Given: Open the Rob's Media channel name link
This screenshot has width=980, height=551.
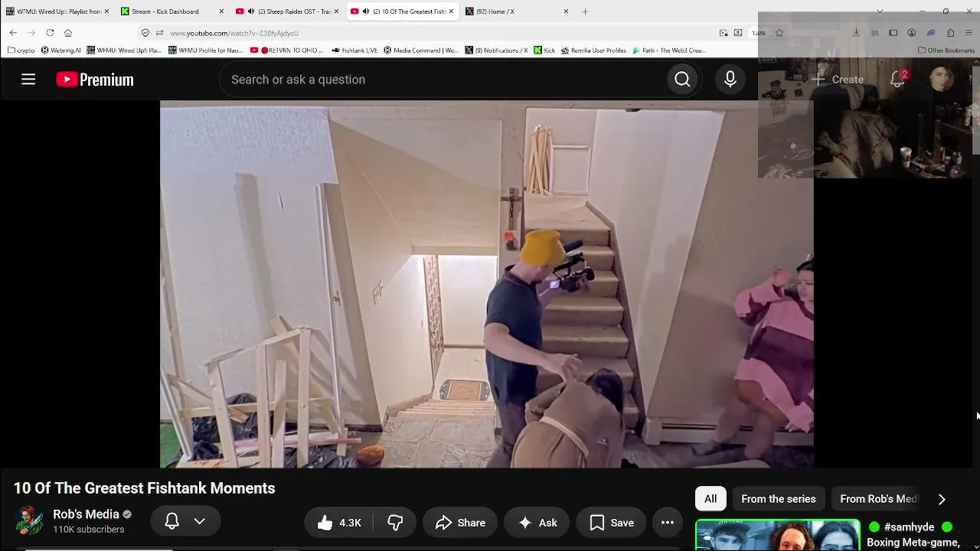Looking at the screenshot, I should click(86, 514).
